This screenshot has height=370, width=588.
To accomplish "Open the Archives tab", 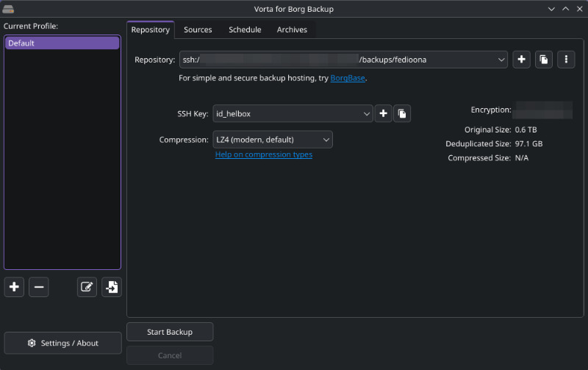I will (292, 29).
